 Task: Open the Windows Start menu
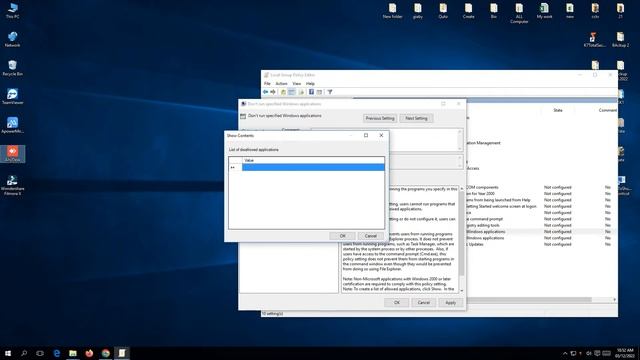pos(8,353)
